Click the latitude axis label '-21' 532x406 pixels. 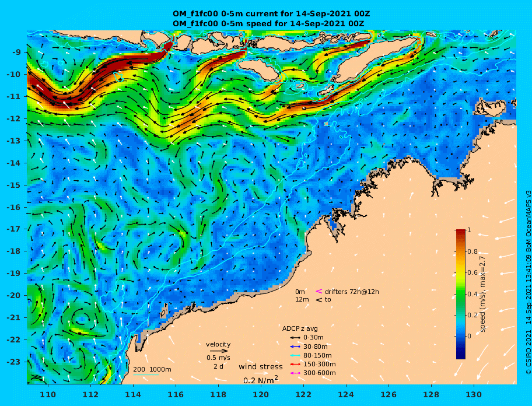click(14, 318)
